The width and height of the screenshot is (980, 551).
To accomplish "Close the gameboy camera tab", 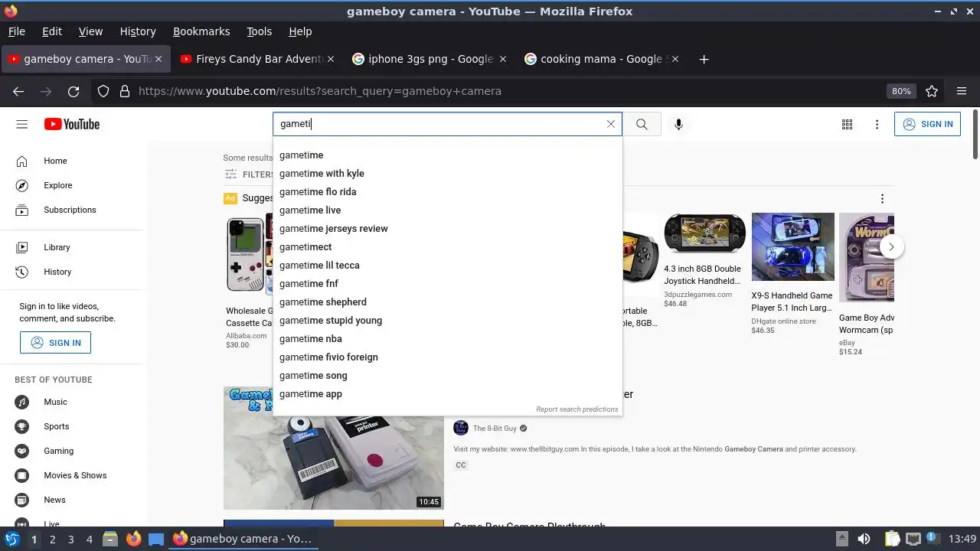I will pos(157,59).
